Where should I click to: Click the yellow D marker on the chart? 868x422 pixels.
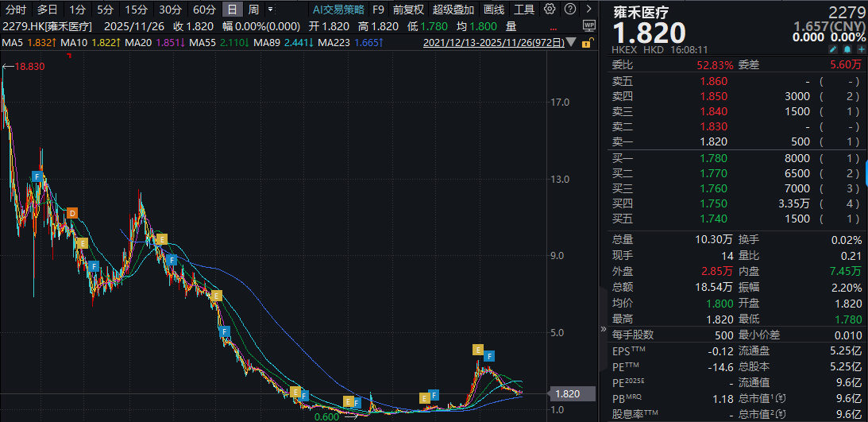pyautogui.click(x=71, y=213)
